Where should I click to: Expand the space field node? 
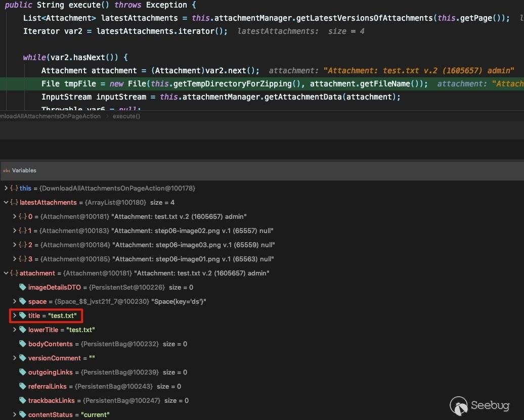[15, 301]
